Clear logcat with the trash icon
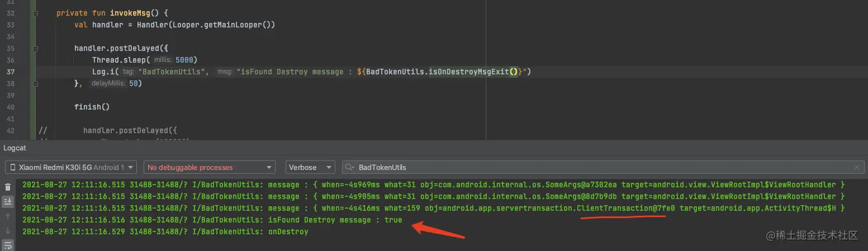The image size is (868, 251). [7, 187]
